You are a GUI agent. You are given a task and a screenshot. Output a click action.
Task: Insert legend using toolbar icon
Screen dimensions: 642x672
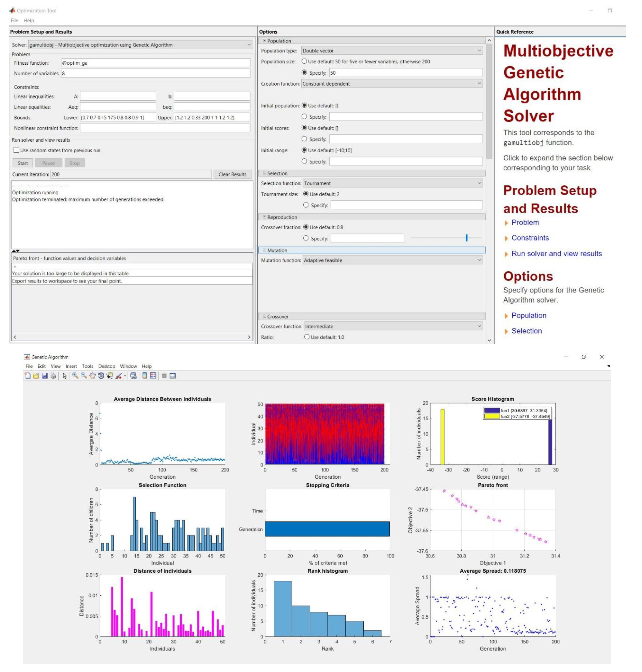[153, 375]
